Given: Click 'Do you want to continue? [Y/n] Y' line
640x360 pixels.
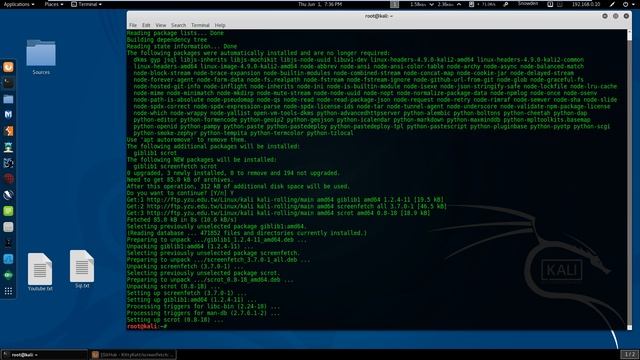Looking at the screenshot, I should [x=180, y=193].
